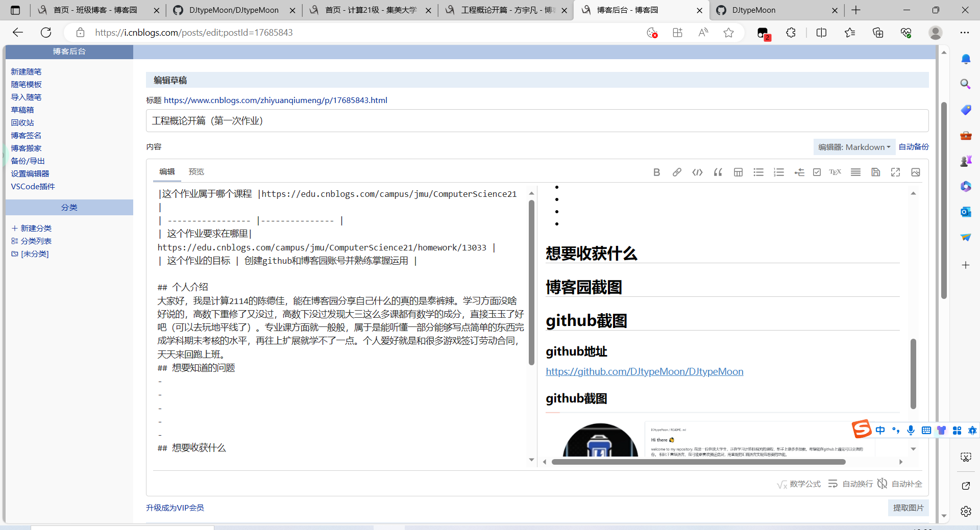Go to 回收站 recycle bin
This screenshot has height=530, width=980.
pos(22,123)
